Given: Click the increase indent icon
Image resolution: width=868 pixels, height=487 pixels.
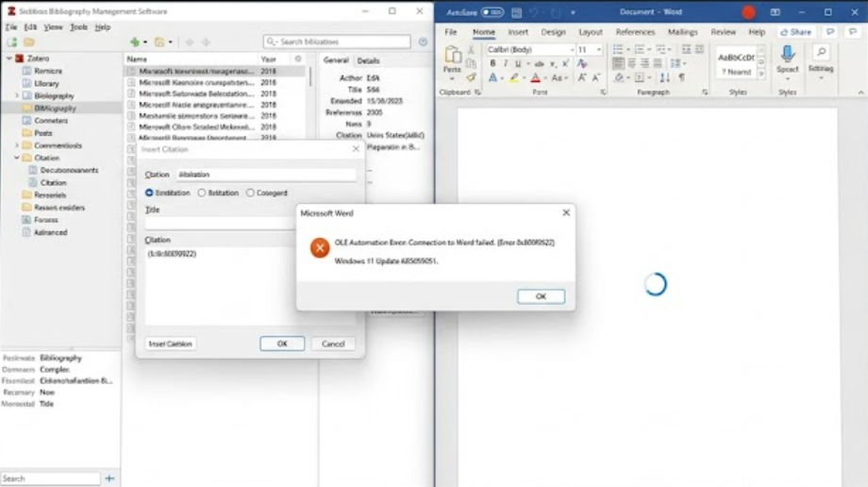Looking at the screenshot, I should tap(699, 50).
